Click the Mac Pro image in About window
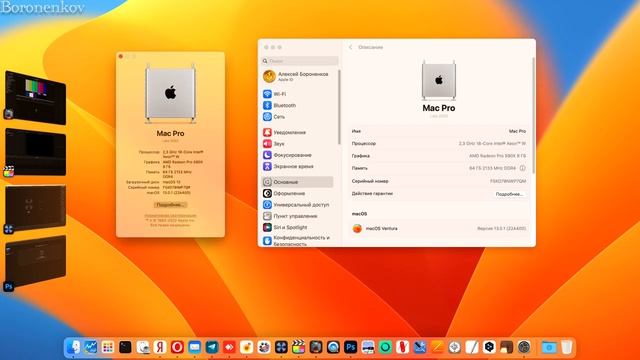Image resolution: width=640 pixels, height=360 pixels. pyautogui.click(x=170, y=94)
